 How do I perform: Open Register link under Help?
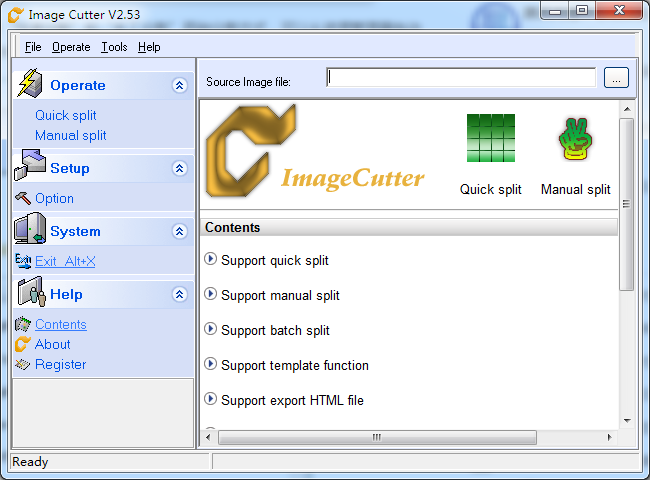tap(61, 364)
